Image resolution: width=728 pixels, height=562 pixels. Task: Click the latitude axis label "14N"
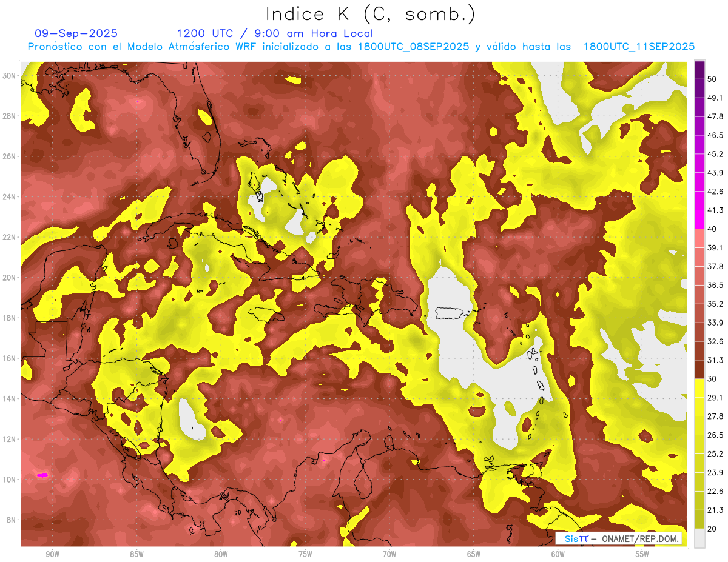[x=9, y=399]
